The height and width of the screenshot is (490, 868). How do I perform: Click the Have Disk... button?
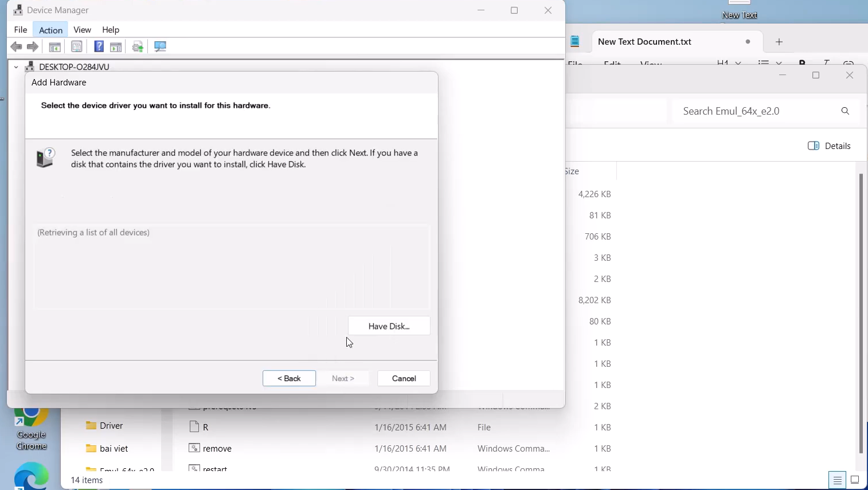(x=389, y=326)
